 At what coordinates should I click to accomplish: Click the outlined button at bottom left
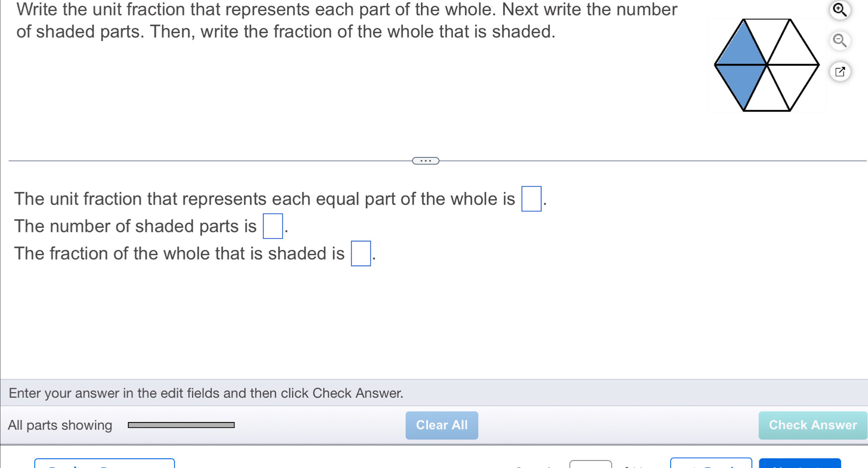point(104,464)
